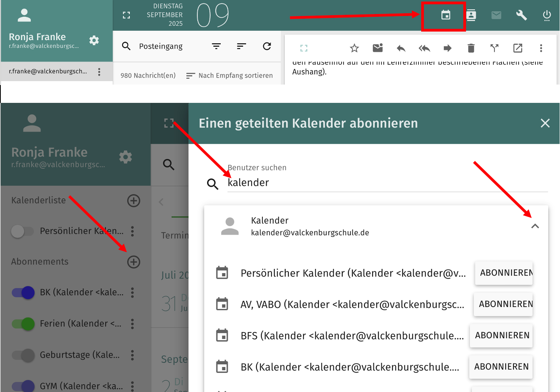Open the three-dot menu for Ferien calendar
Image resolution: width=560 pixels, height=392 pixels.
point(133,324)
